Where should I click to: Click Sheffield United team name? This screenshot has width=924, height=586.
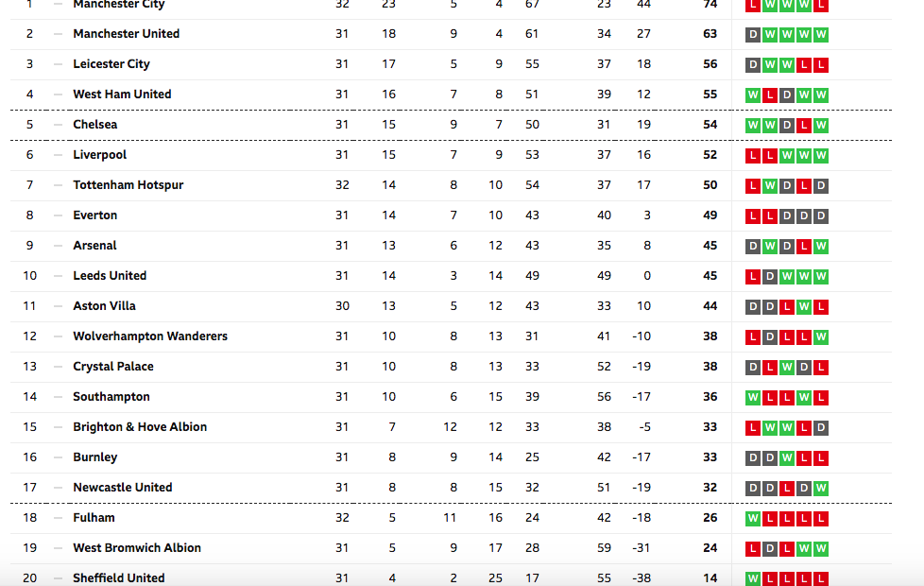118,577
